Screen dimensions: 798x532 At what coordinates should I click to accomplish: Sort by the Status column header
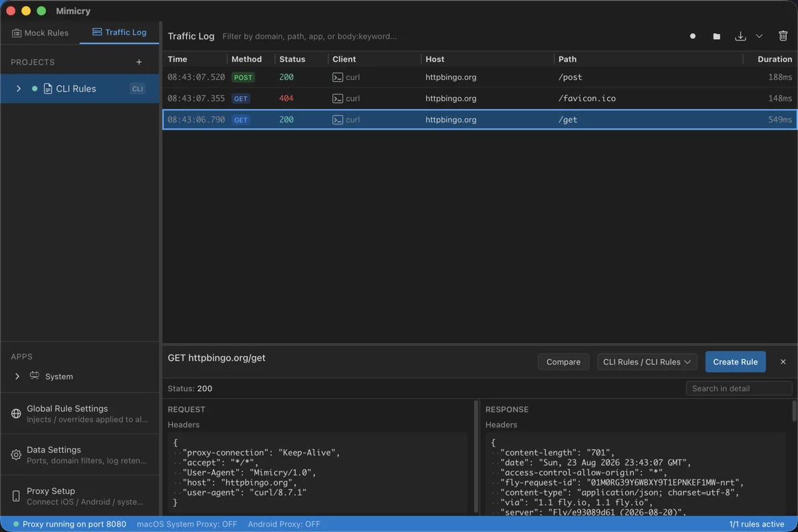292,59
